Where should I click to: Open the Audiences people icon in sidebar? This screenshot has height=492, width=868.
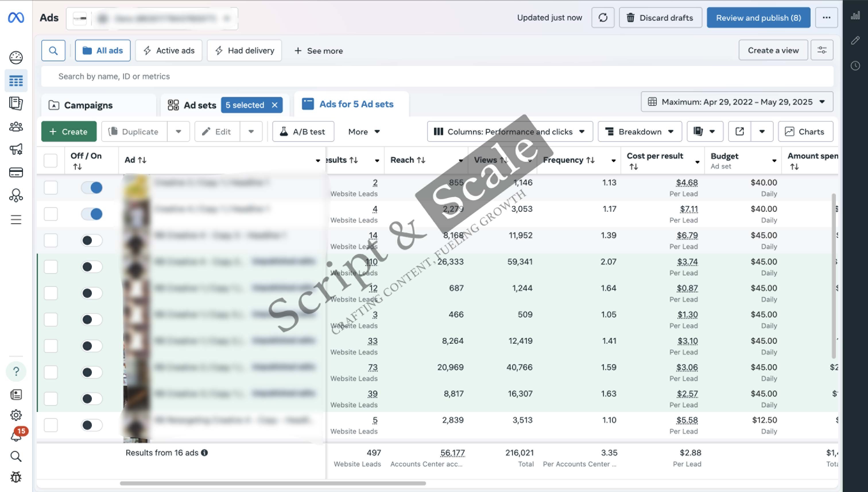click(16, 127)
